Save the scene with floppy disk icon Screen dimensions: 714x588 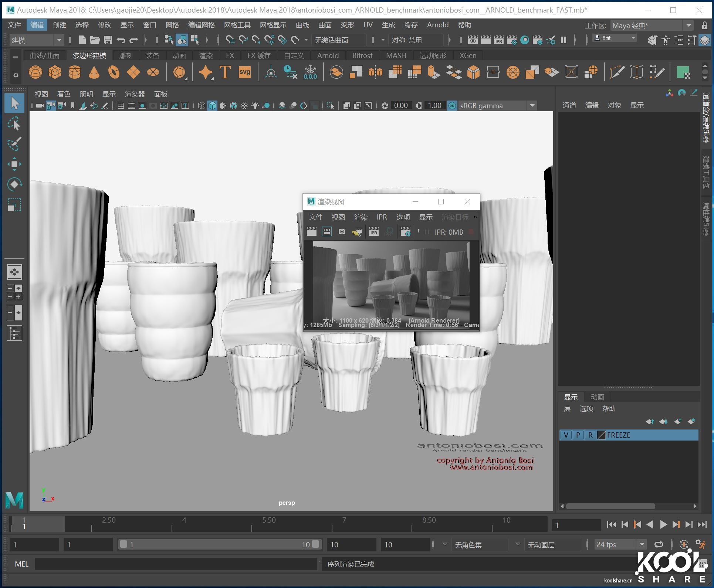click(x=108, y=40)
